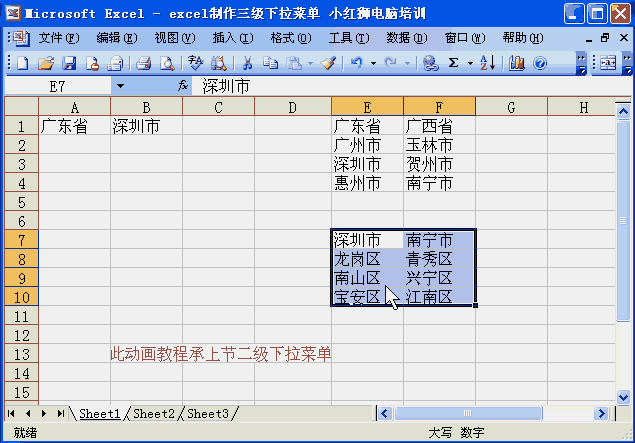635x443 pixels.
Task: Open the 插入(I) menu
Action: click(233, 38)
